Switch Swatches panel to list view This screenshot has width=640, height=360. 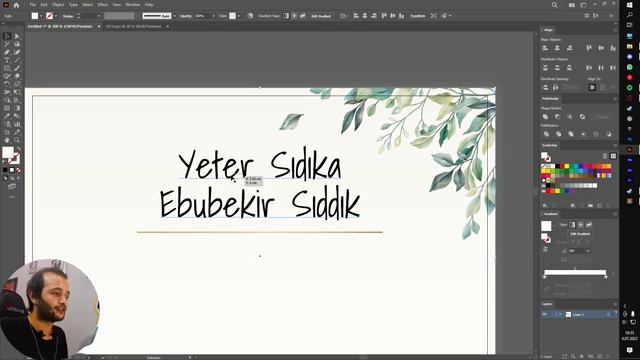pyautogui.click(x=605, y=156)
